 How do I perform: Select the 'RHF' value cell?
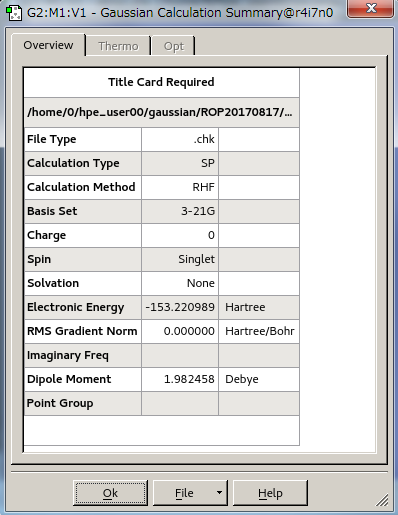tap(180, 187)
